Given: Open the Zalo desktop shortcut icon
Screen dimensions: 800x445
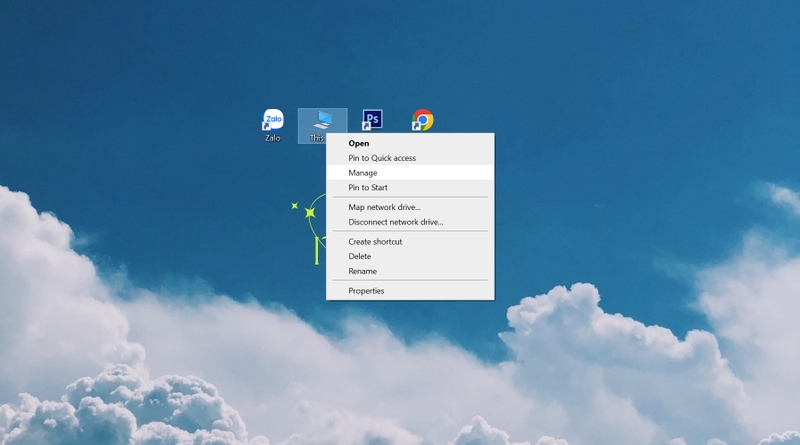Looking at the screenshot, I should coord(273,119).
